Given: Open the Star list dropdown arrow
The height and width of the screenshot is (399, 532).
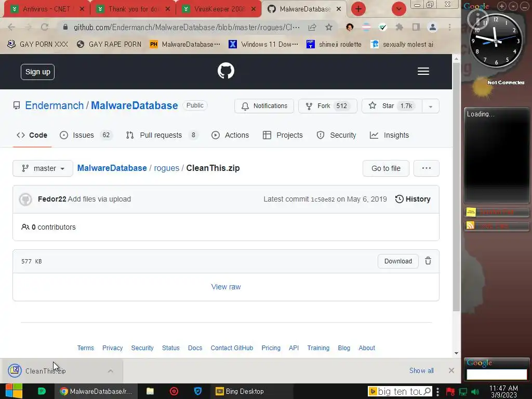Looking at the screenshot, I should (x=431, y=106).
